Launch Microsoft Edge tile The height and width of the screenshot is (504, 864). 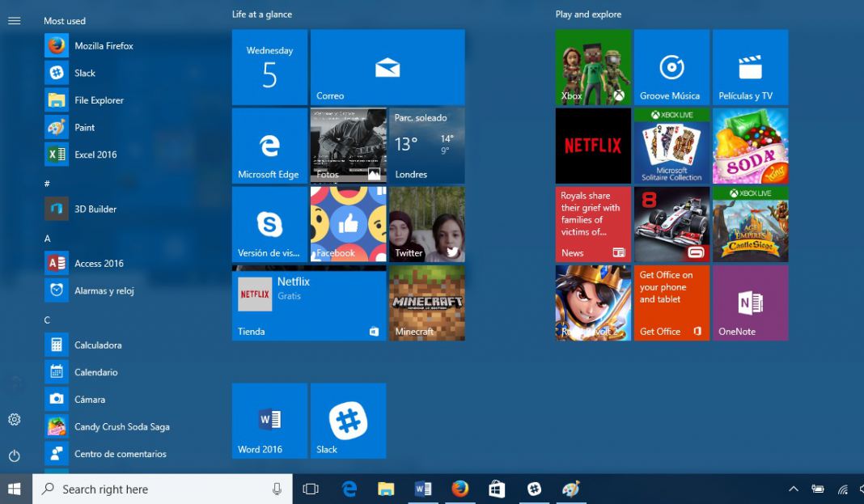click(269, 146)
